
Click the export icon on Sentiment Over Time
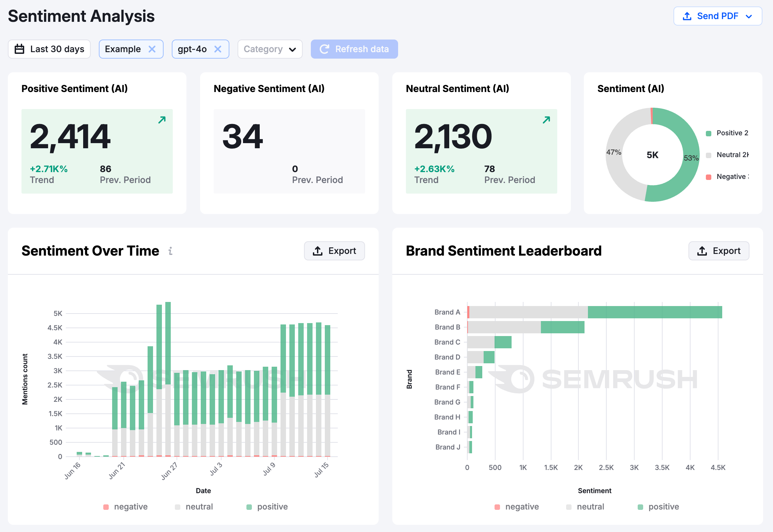point(318,250)
